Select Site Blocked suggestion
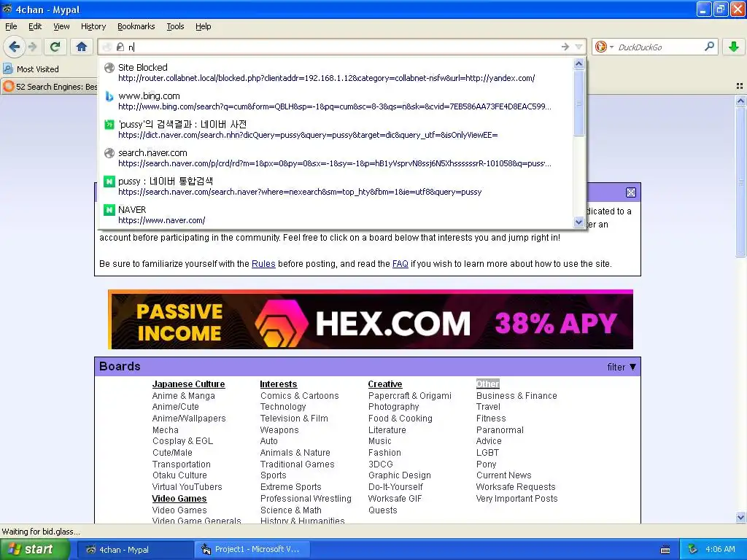Viewport: 747px width, 560px height. coord(336,72)
